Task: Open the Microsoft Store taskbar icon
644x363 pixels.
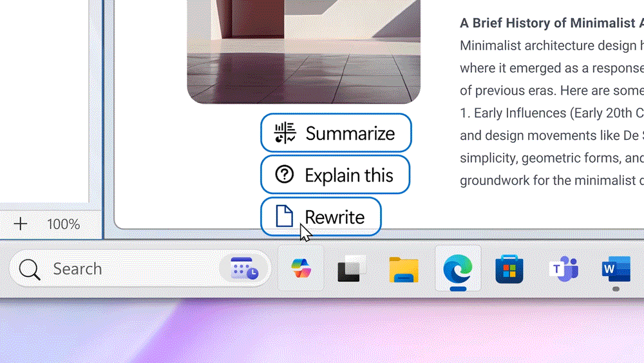Action: pyautogui.click(x=509, y=270)
